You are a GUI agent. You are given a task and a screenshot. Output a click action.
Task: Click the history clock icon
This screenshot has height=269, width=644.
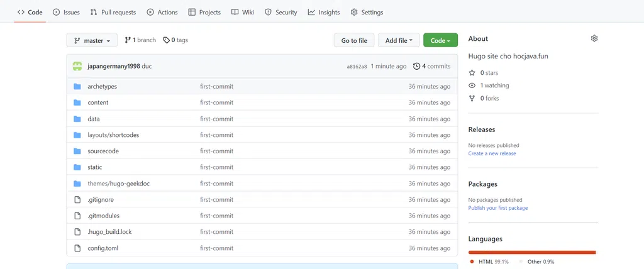[416, 66]
